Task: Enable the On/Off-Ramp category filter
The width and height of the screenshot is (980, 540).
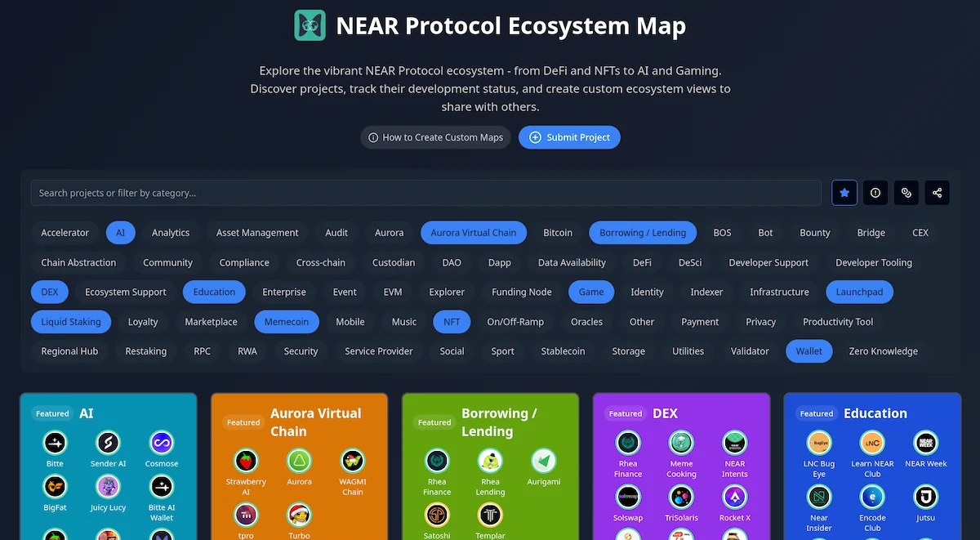Action: (x=515, y=322)
